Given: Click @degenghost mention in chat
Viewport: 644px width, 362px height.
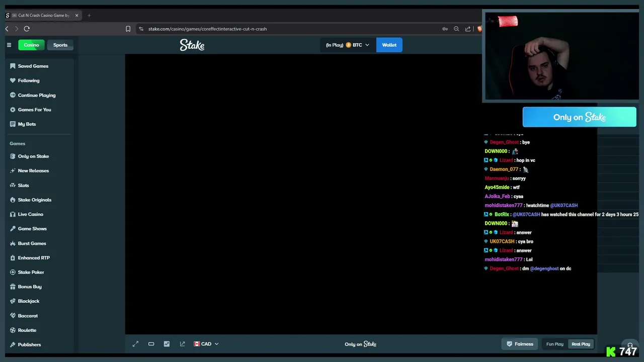Looking at the screenshot, I should pyautogui.click(x=544, y=269).
